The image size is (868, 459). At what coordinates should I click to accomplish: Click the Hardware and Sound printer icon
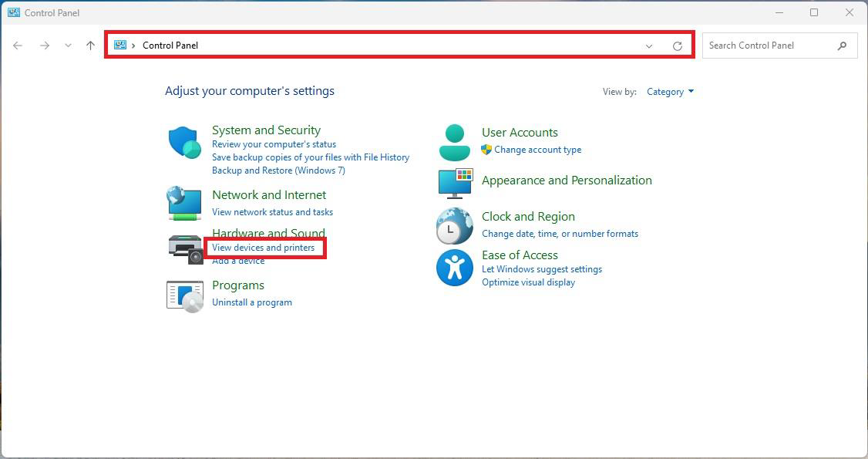coord(185,248)
